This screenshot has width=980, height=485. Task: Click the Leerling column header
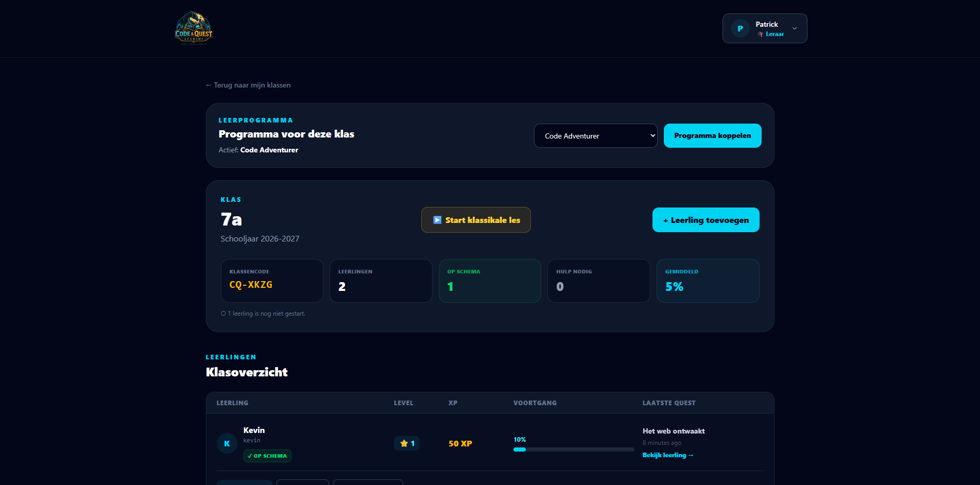232,403
